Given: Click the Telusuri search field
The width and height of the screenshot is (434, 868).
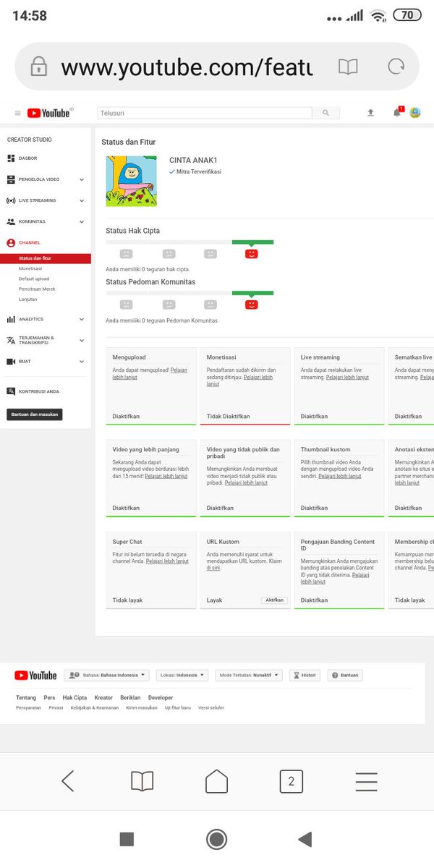Looking at the screenshot, I should (x=205, y=113).
